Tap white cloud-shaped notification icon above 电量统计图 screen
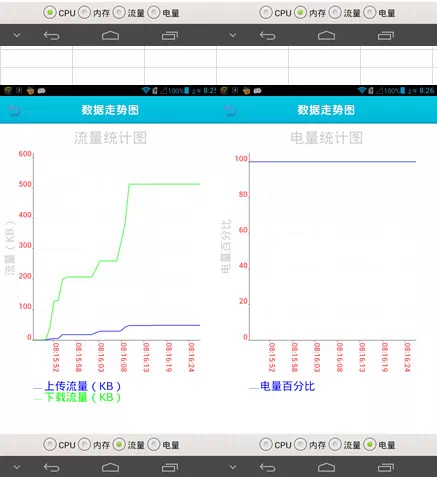This screenshot has width=437, height=477. (257, 90)
